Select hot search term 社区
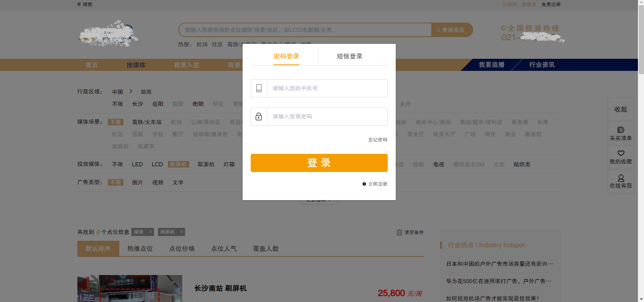644x302 pixels. click(x=217, y=44)
